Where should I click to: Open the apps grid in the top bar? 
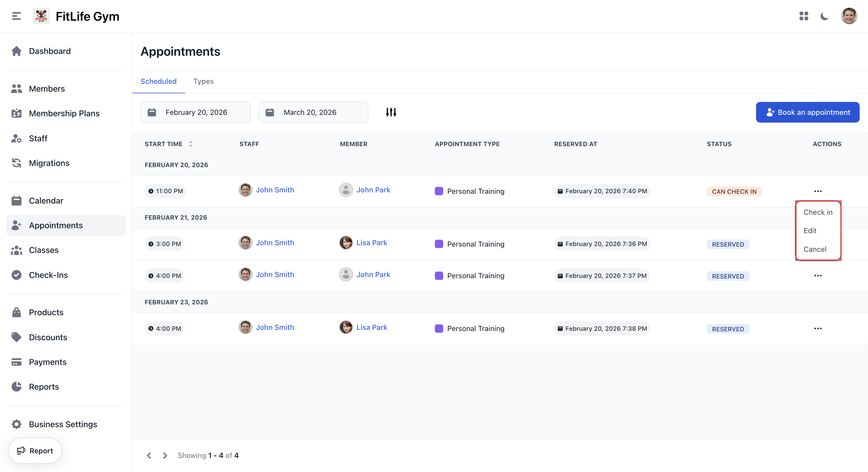click(x=804, y=16)
